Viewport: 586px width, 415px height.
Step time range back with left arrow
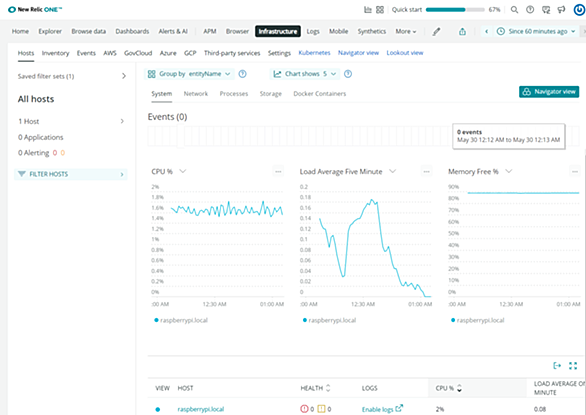(486, 31)
